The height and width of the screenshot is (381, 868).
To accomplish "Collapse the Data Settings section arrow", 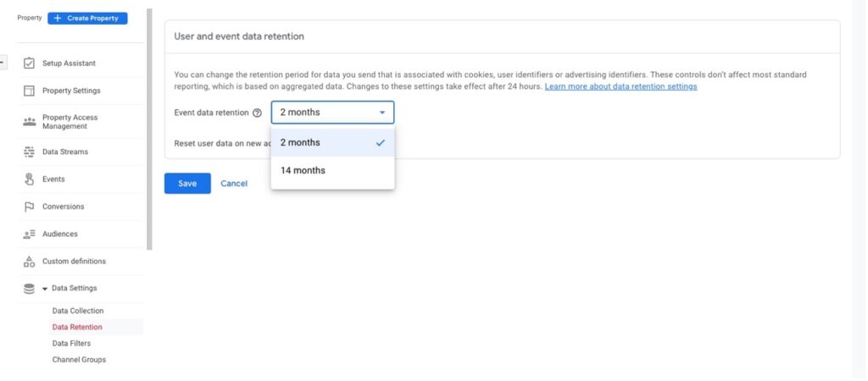I will click(45, 289).
